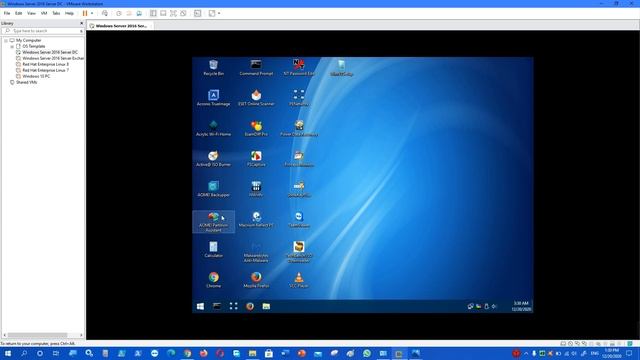The width and height of the screenshot is (640, 360).
Task: Click the Revert to Snapshot toolbar icon
Action: pyautogui.click(x=129, y=13)
